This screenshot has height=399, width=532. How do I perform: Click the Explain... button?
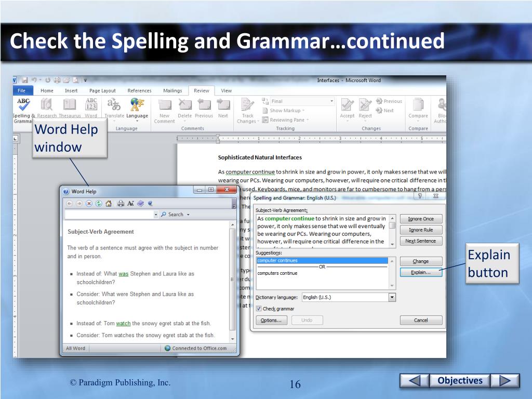[x=421, y=272]
